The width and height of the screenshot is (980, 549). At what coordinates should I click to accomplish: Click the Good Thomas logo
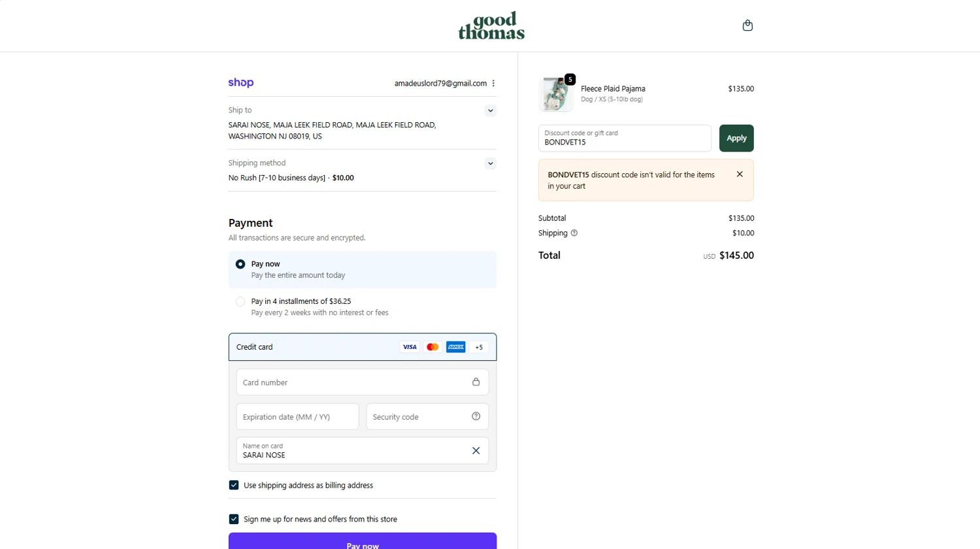pos(491,25)
